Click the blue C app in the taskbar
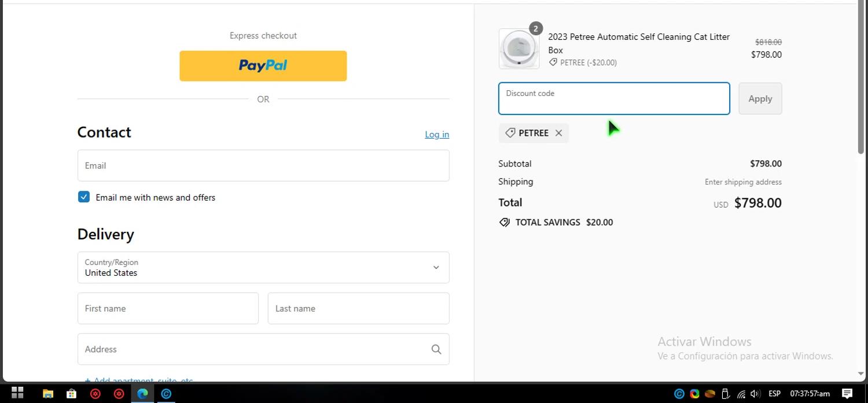The height and width of the screenshot is (403, 868). [166, 394]
